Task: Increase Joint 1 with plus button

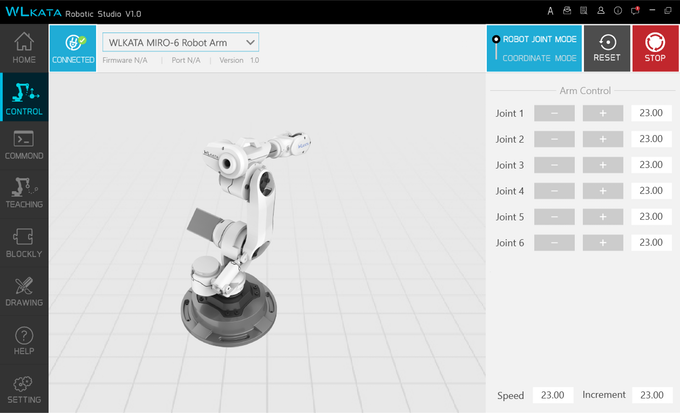Action: [603, 113]
